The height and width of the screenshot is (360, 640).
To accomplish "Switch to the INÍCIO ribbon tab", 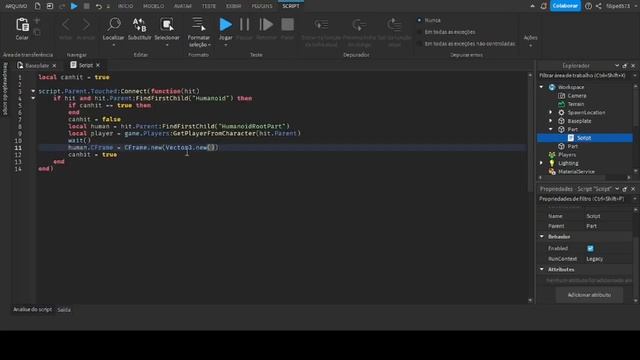I will (125, 6).
